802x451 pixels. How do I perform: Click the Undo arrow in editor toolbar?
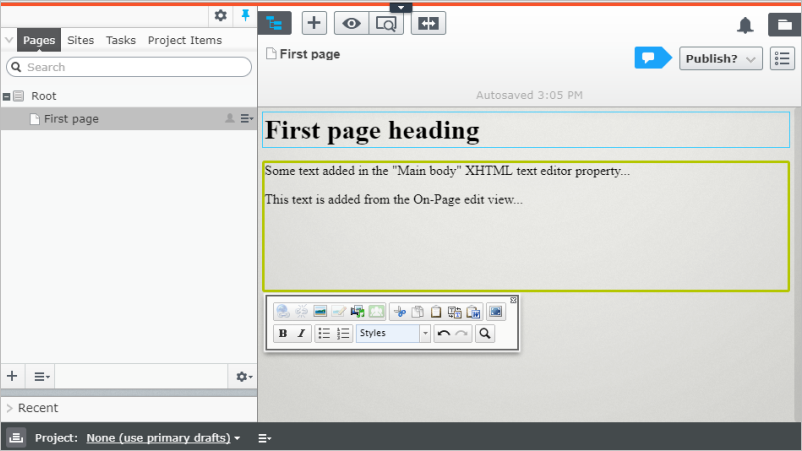point(443,333)
